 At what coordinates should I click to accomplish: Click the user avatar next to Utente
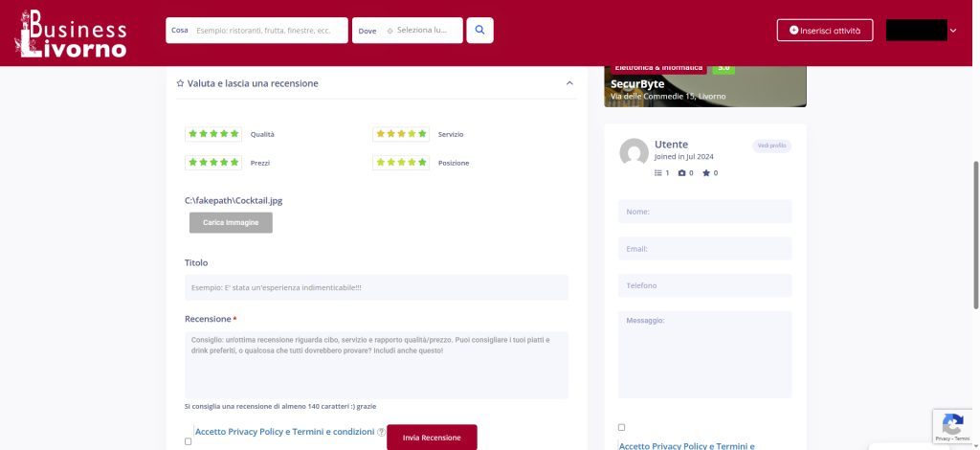[x=634, y=152]
